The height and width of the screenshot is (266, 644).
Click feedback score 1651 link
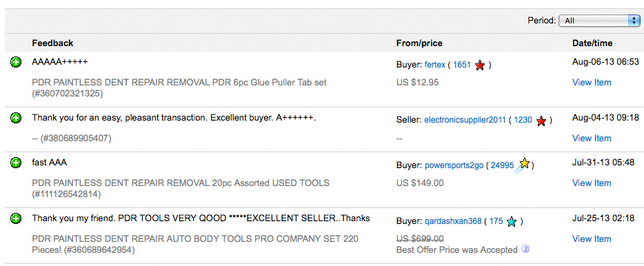(x=462, y=65)
